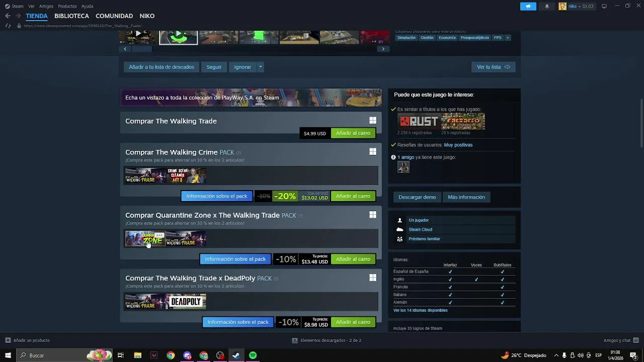
Task: Expand the dropdown arrow beside Ignorar
Action: [x=260, y=67]
